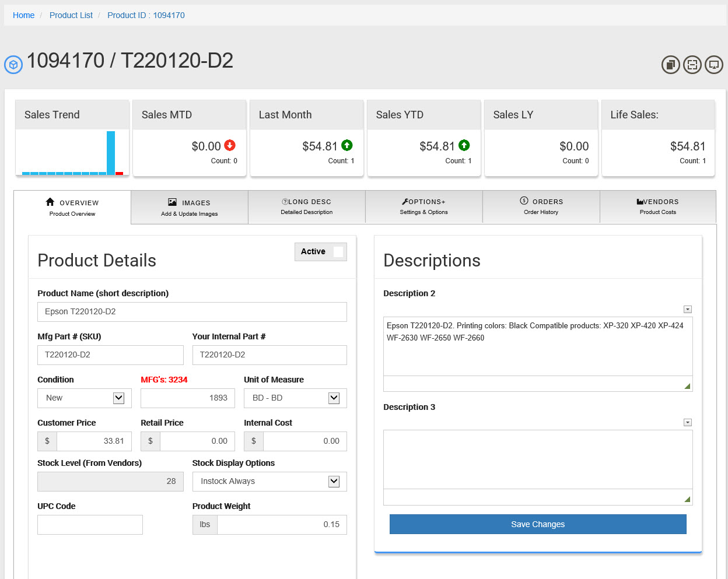Click the green up arrow in Last Month

(347, 145)
